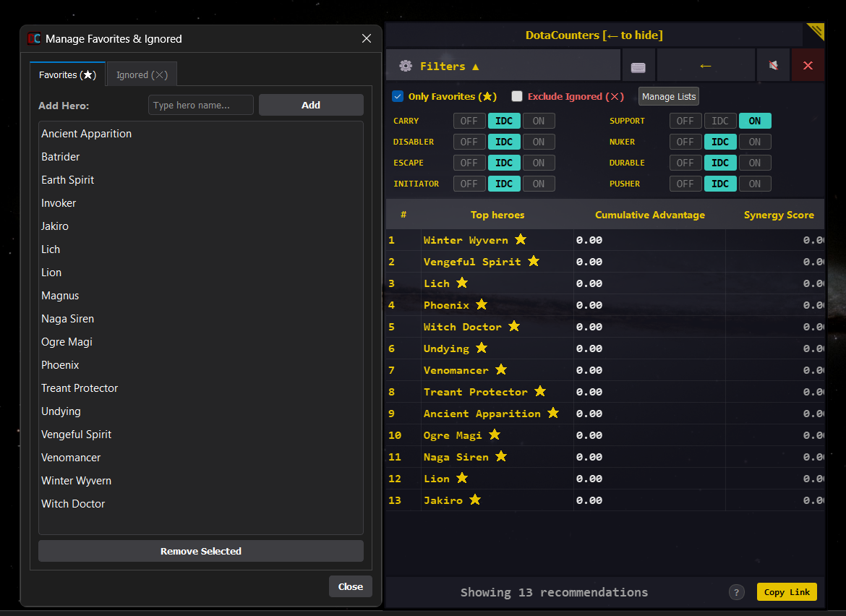Select Treant Protector in the favorites list
Screen dimensions: 846x616
201,388
